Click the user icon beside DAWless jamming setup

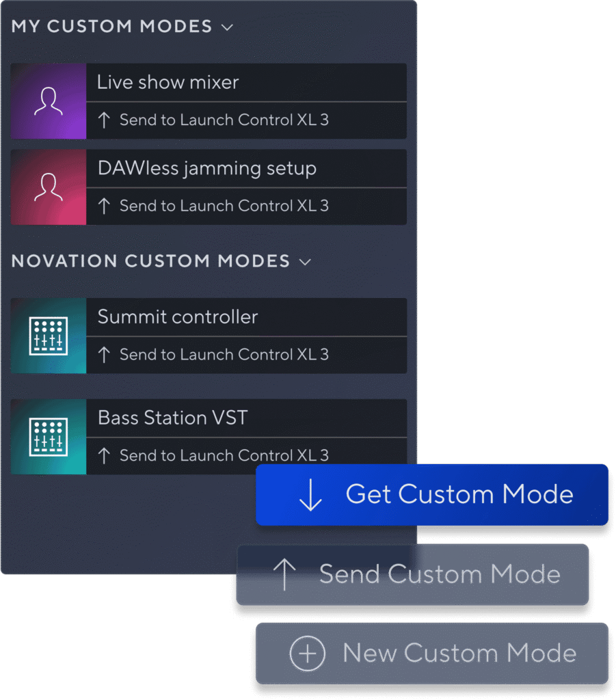[x=48, y=187]
